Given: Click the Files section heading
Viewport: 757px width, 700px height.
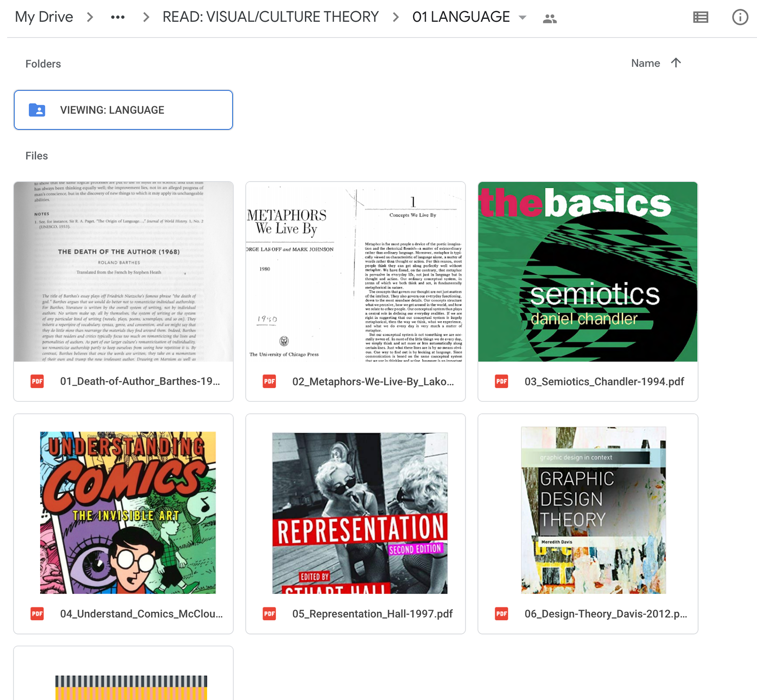Looking at the screenshot, I should (37, 156).
